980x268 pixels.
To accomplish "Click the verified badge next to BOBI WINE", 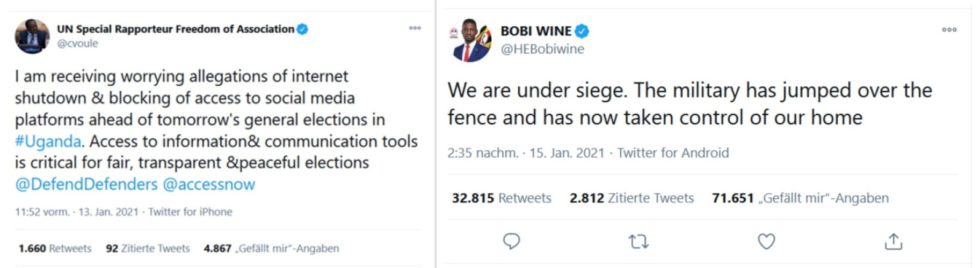I will click(x=582, y=31).
